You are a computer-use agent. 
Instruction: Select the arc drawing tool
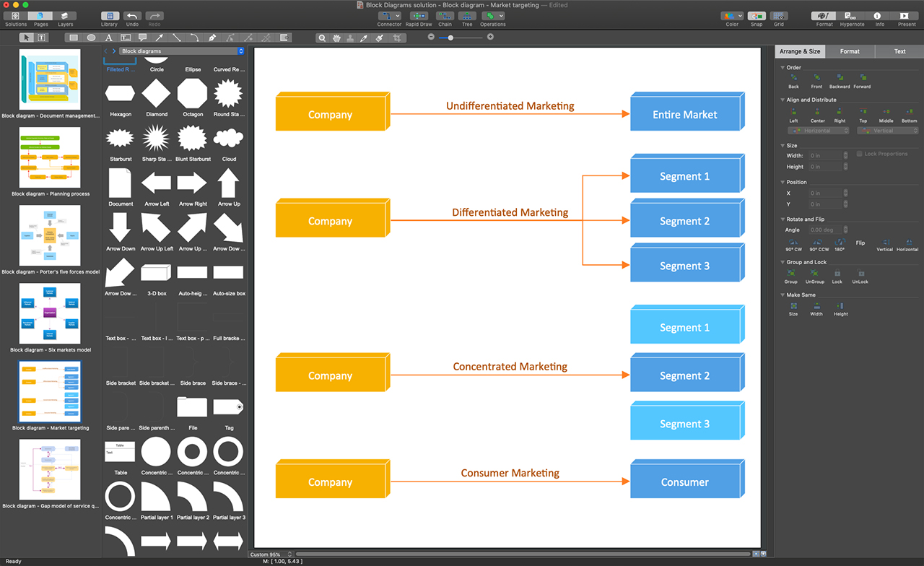194,38
